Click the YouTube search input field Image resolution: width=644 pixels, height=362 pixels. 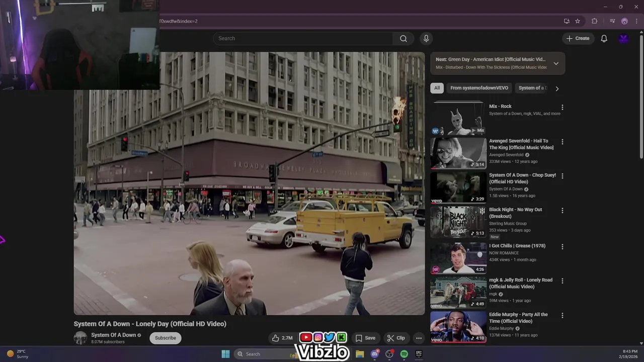click(x=303, y=39)
